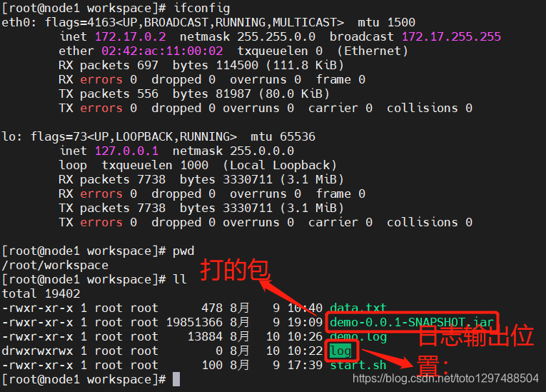Select the start.sh file name

click(x=358, y=365)
